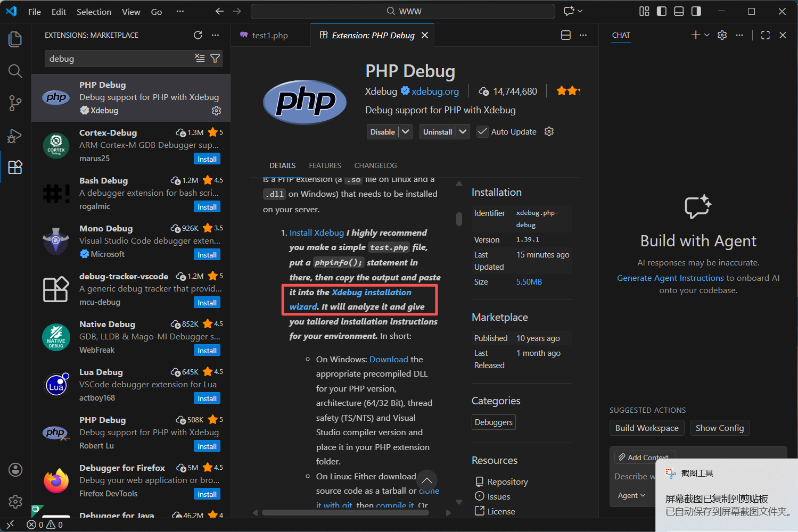Viewport: 798px width, 532px height.
Task: Click the horizontal scrollbar in details pane
Action: click(344, 513)
